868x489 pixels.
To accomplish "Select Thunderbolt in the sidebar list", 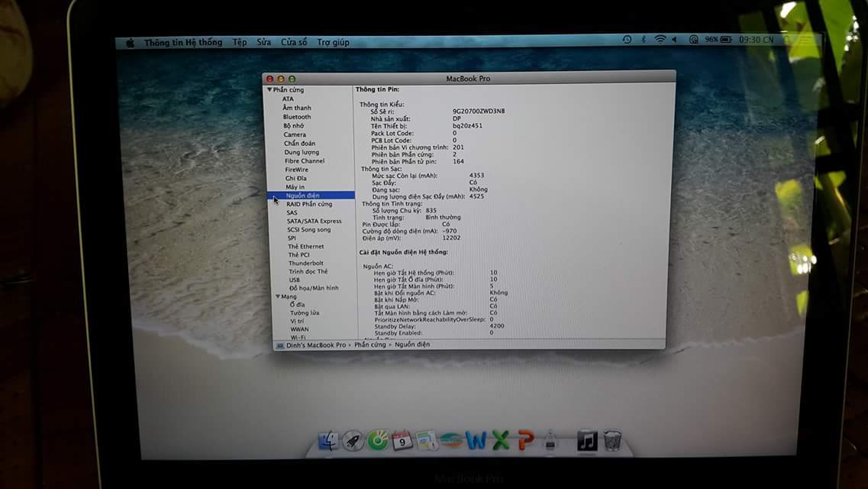I will coord(305,263).
